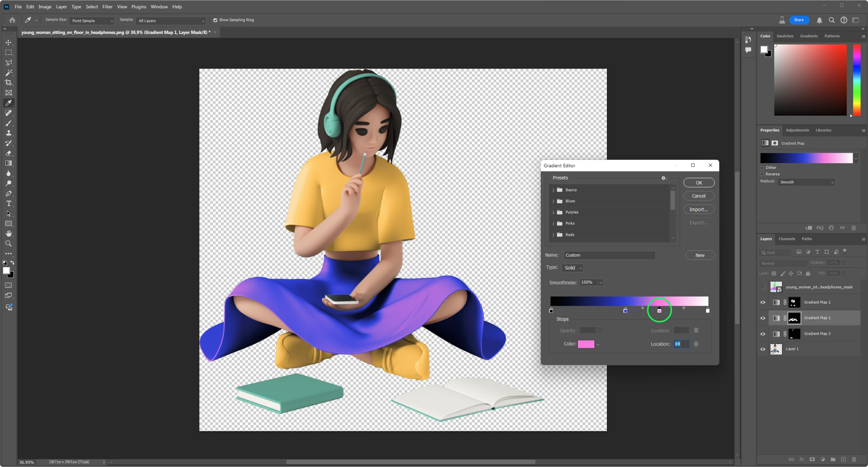Enable the Dither checkbox
Viewport: 868px width, 467px height.
(x=762, y=168)
